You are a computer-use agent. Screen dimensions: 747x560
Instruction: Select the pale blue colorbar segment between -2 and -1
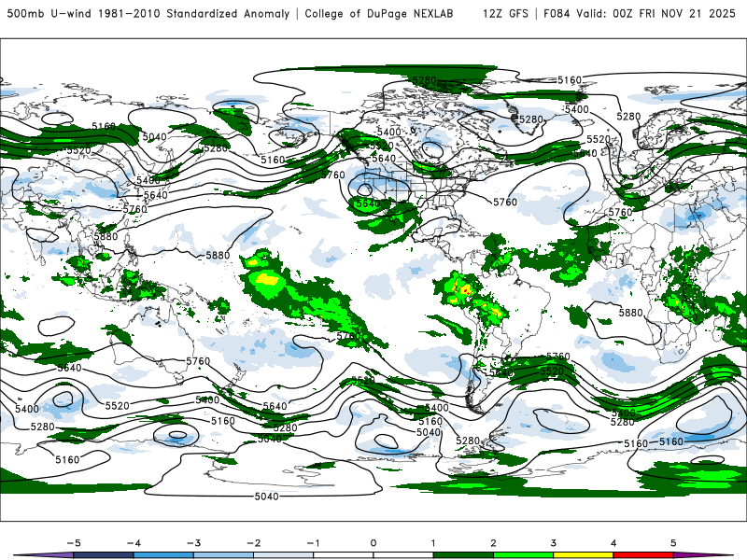(284, 555)
